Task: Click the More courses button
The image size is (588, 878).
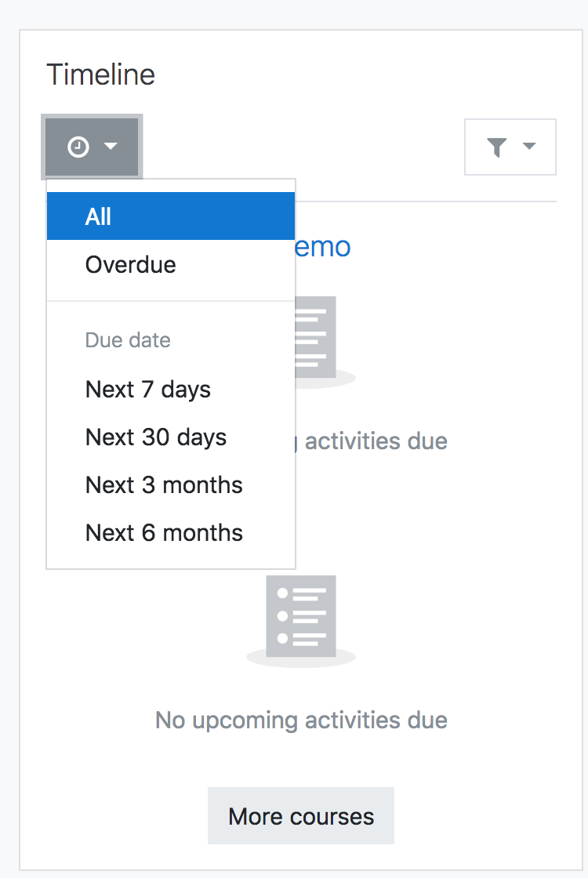Action: coord(301,816)
